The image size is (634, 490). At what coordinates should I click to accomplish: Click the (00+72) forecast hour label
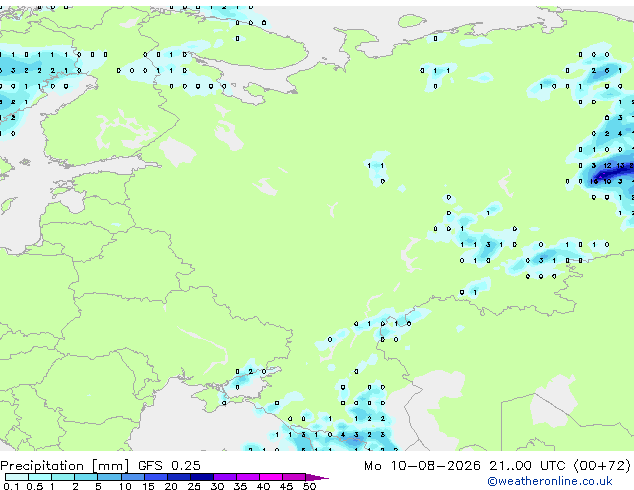(602, 466)
